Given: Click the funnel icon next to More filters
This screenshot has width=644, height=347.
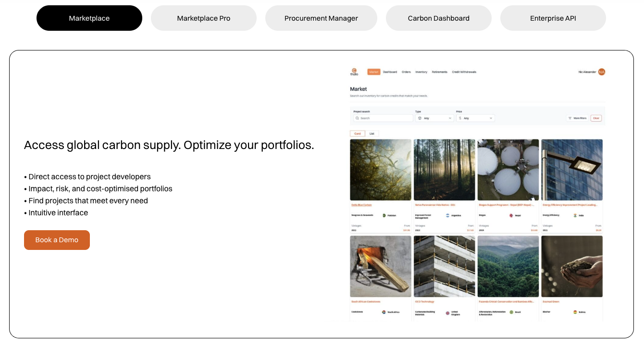Looking at the screenshot, I should coord(570,118).
